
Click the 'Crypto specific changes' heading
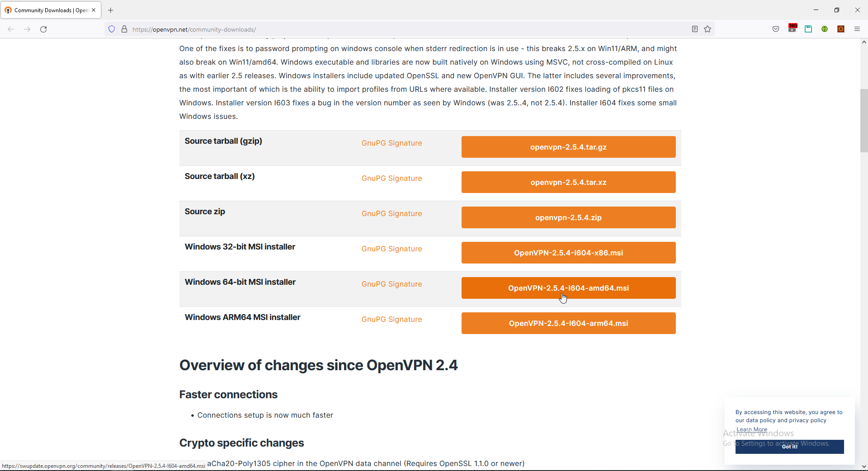click(x=241, y=443)
